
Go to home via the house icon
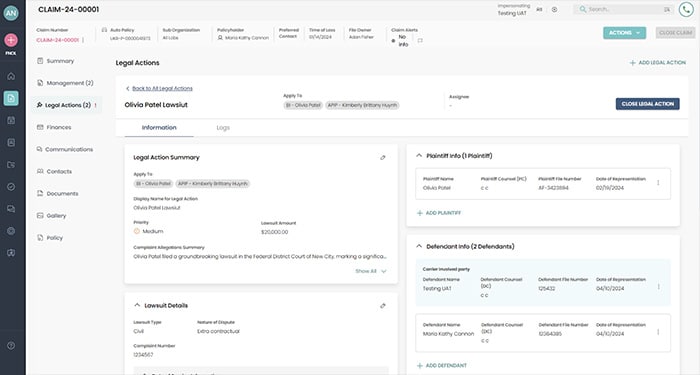[x=11, y=76]
